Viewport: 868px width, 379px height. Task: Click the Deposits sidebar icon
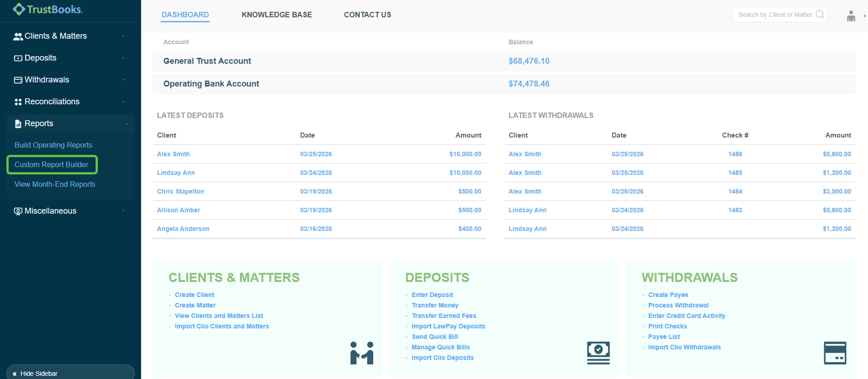(18, 58)
